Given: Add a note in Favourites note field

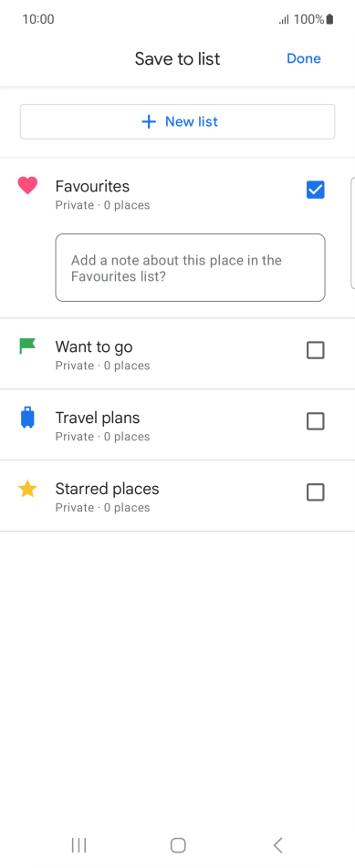Looking at the screenshot, I should click(190, 268).
